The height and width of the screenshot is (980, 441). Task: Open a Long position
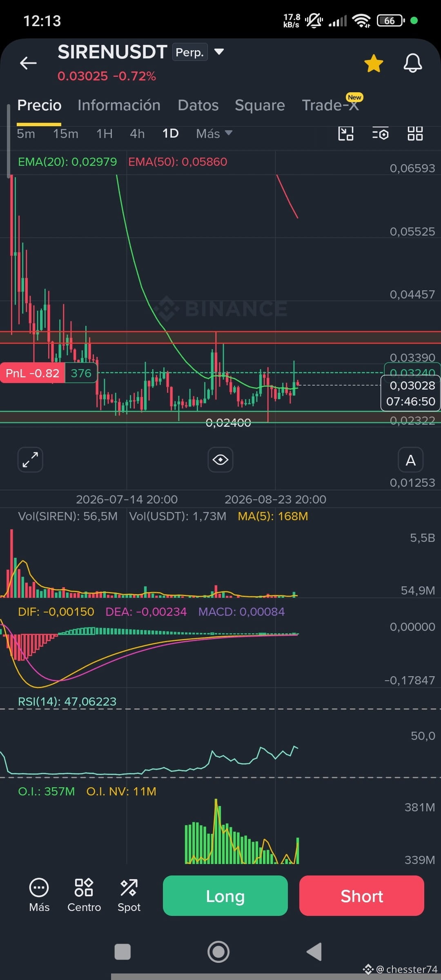pyautogui.click(x=225, y=896)
